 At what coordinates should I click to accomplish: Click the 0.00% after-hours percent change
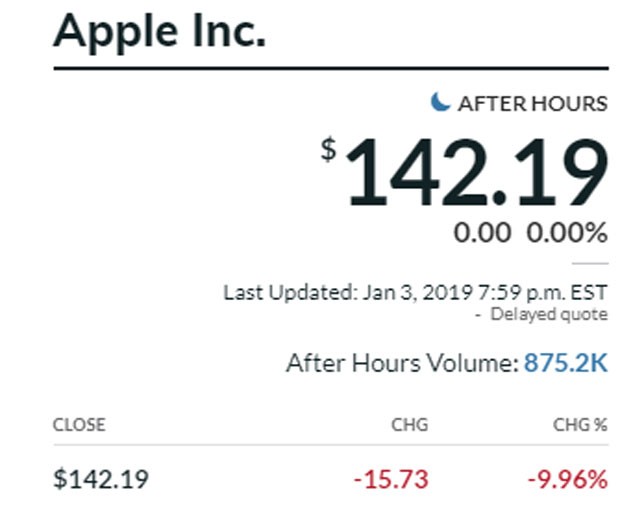[x=567, y=234]
